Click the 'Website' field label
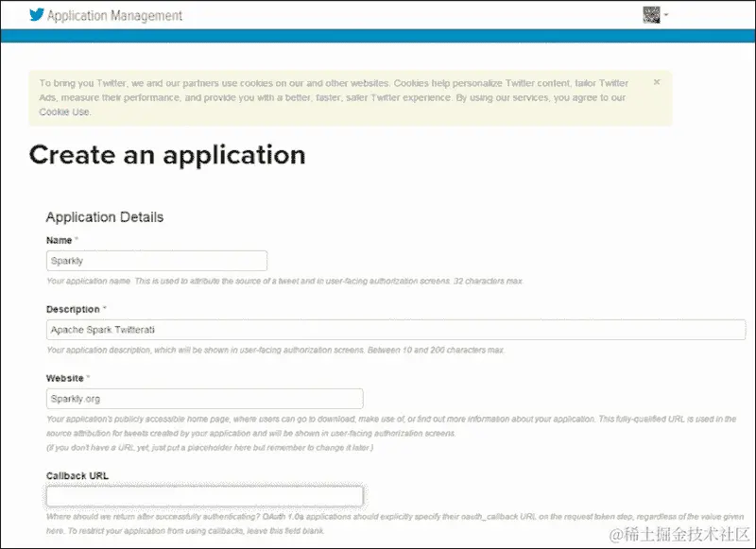 pos(64,378)
